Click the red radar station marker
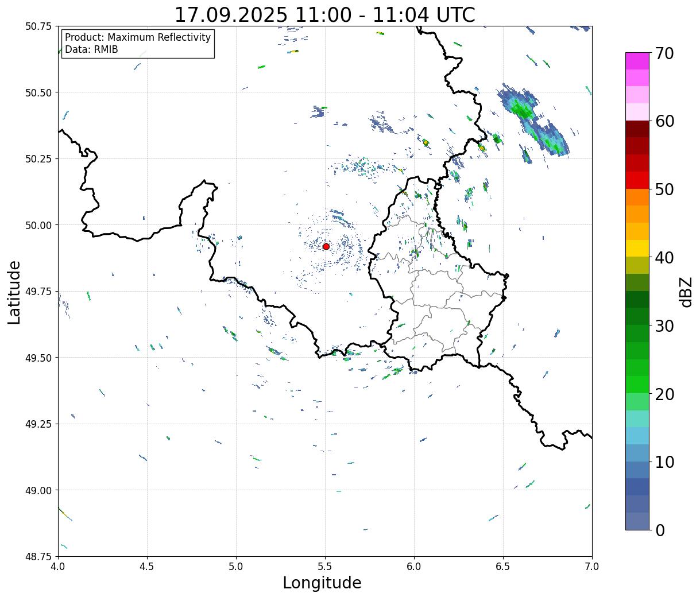Viewport: 700px width, 597px height. pos(326,246)
